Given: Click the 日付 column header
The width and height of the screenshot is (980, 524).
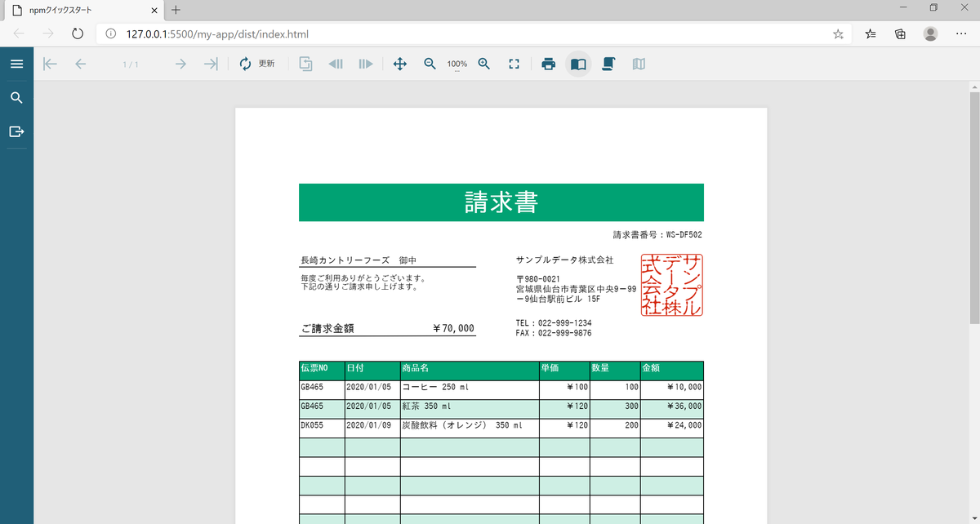Looking at the screenshot, I should (x=372, y=371).
